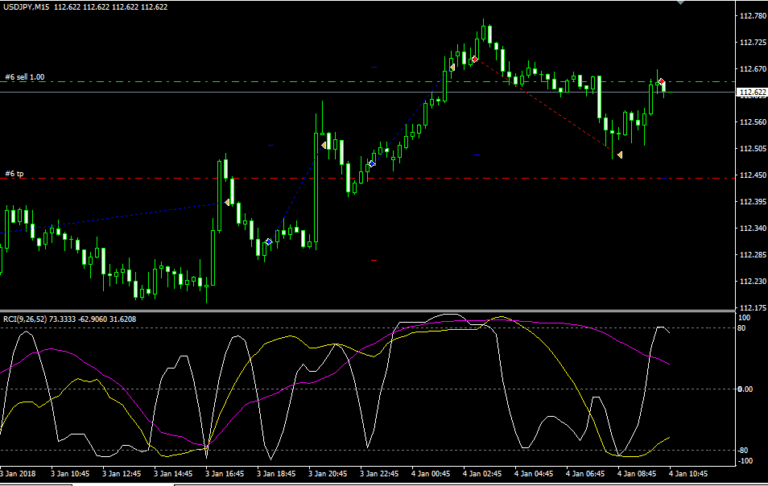768x486 pixels.
Task: Click the red diamond marker near chart peak
Action: pyautogui.click(x=474, y=59)
